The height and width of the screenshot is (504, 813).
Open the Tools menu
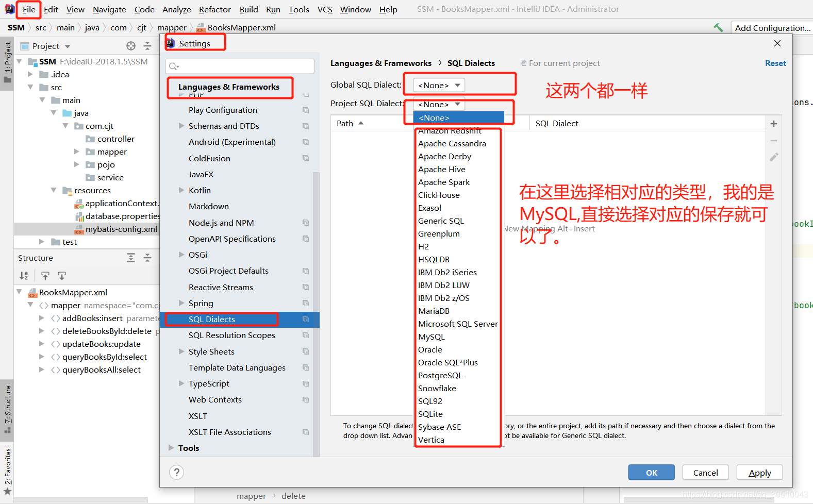(299, 9)
